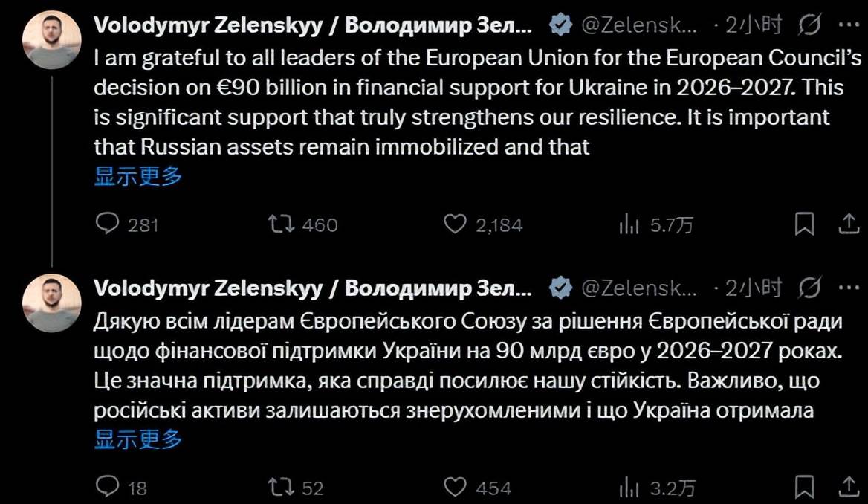Open @Zelensk handle link on second tweet

point(641,288)
